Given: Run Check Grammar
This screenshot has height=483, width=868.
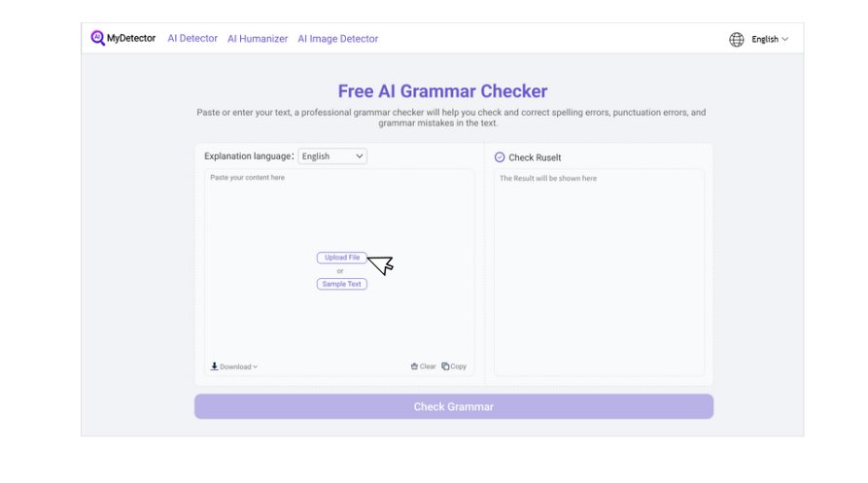Looking at the screenshot, I should pos(453,406).
